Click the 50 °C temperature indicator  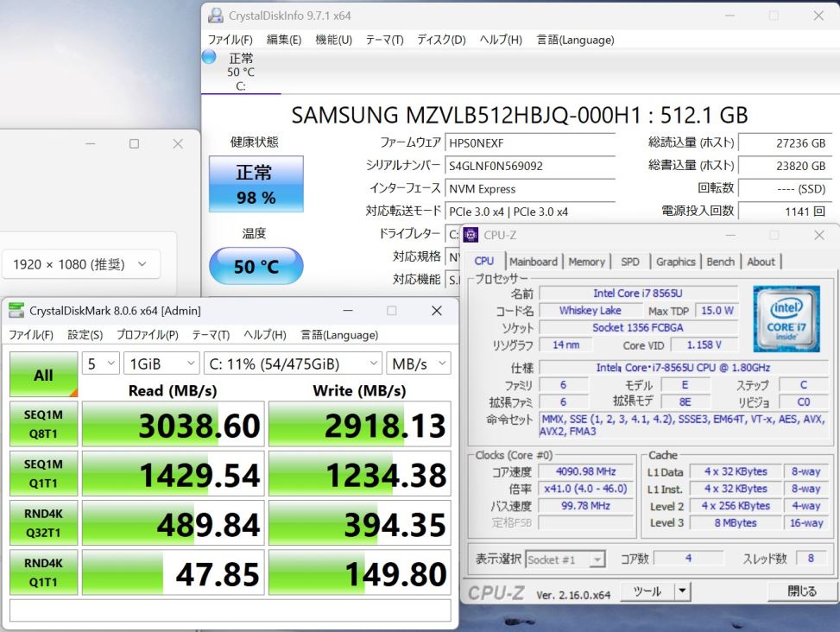click(x=256, y=267)
